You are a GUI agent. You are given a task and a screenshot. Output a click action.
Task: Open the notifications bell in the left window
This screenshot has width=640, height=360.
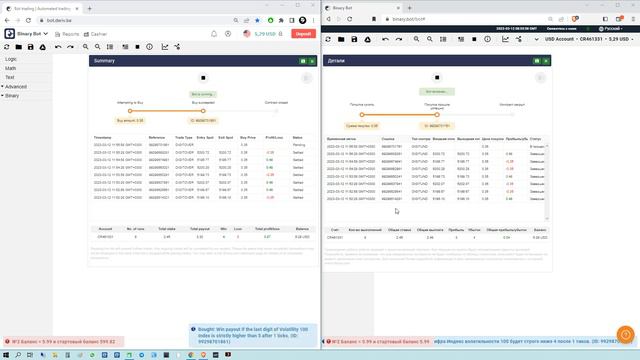coord(214,34)
